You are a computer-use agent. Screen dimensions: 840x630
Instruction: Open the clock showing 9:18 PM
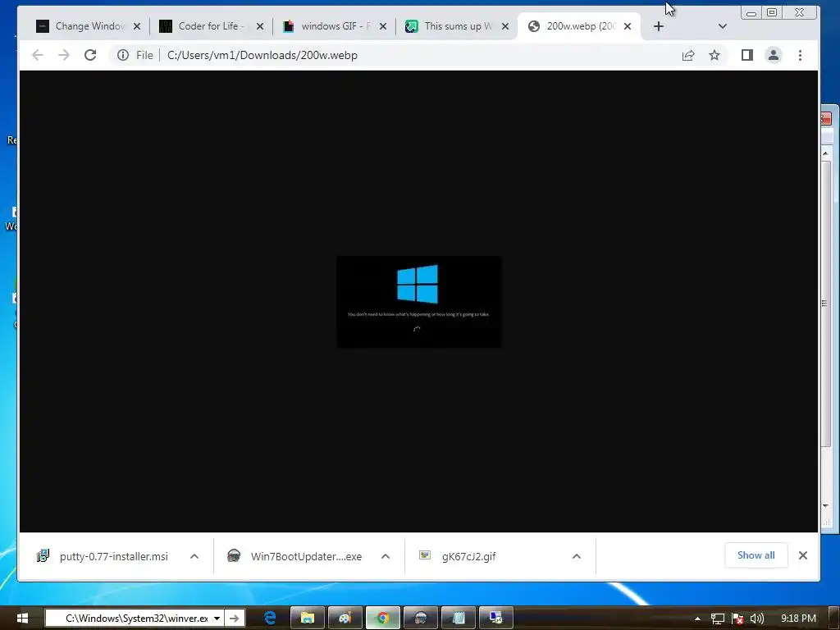798,619
